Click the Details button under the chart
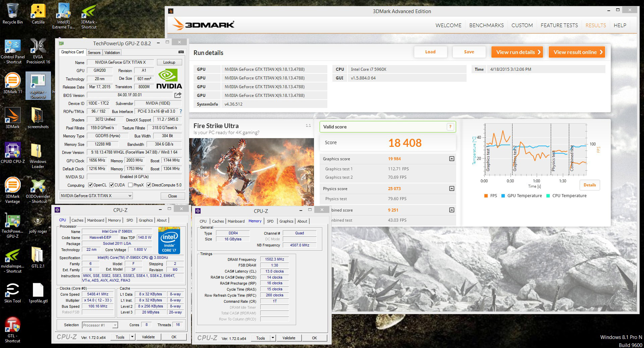This screenshot has height=348, width=644. point(590,185)
